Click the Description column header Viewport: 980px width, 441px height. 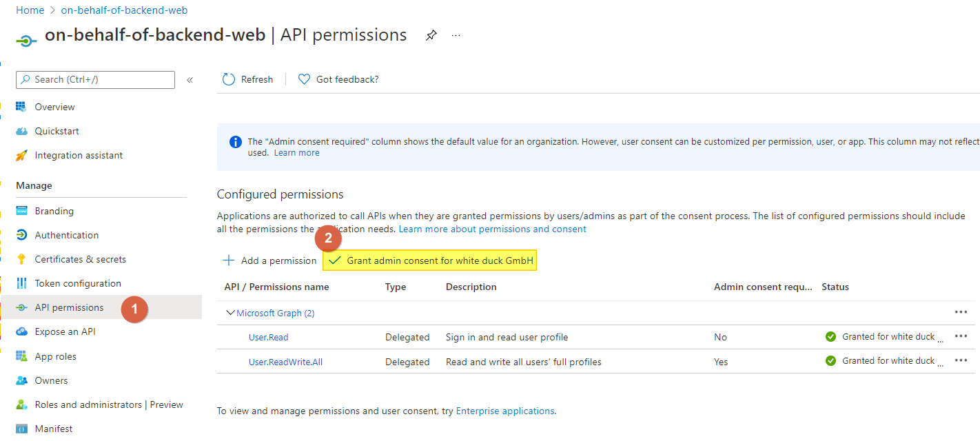471,287
